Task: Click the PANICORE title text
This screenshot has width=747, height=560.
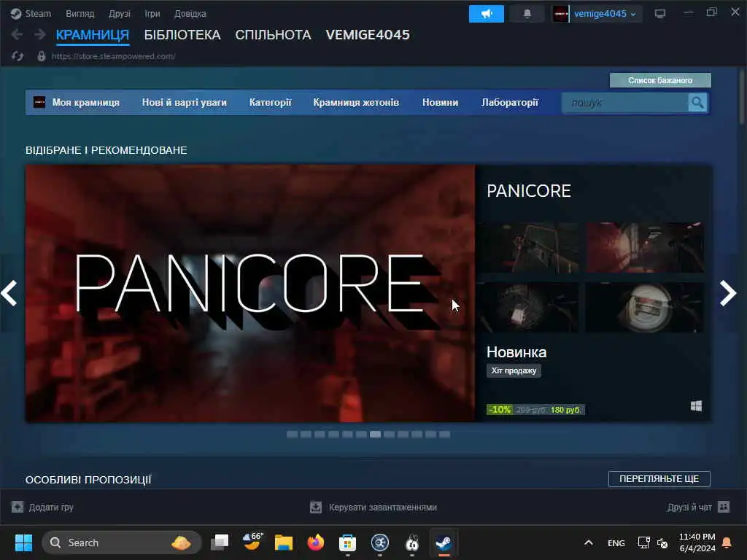Action: (x=529, y=191)
